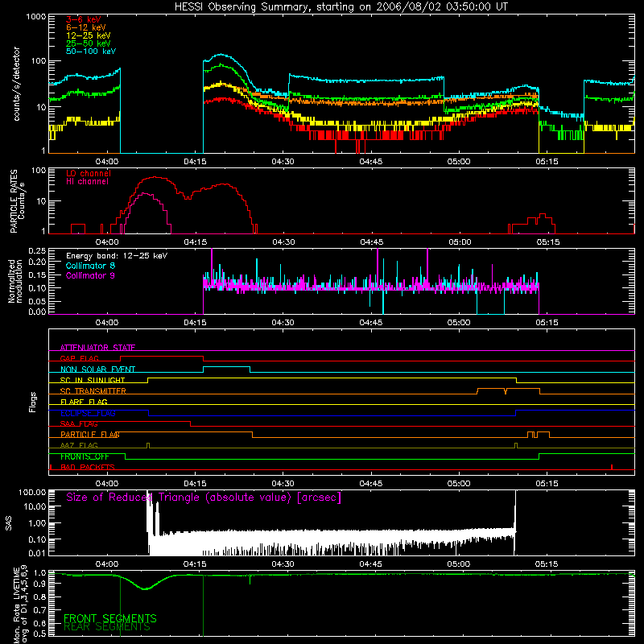Select the NON_SOLAR_EVENT flag label

[x=97, y=369]
